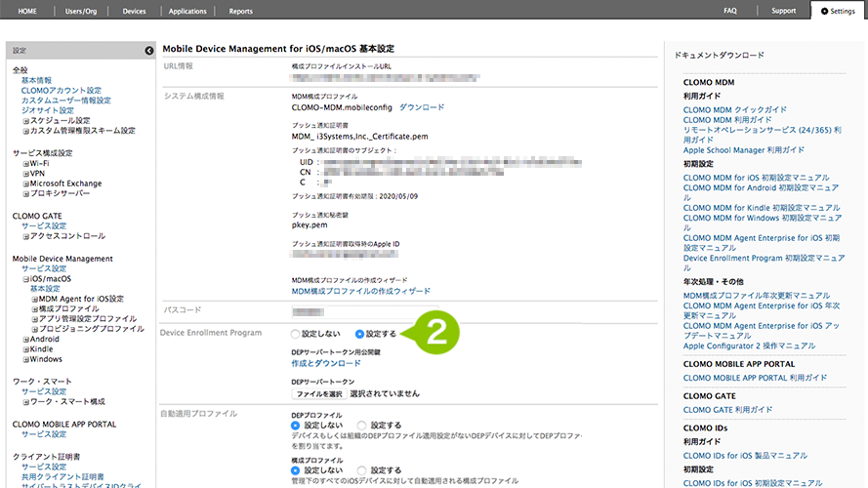Expand Microsoft Exchange tree node
The image size is (868, 488).
tap(25, 183)
